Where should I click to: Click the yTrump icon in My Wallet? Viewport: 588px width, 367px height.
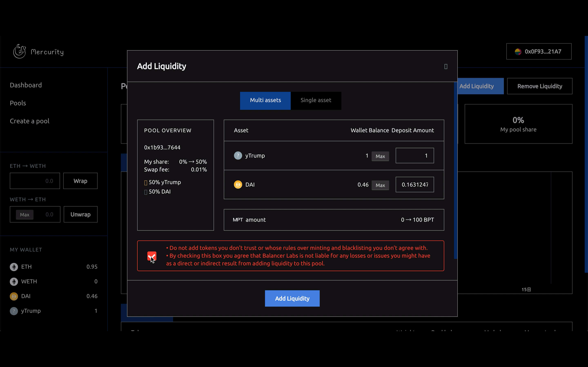click(x=14, y=311)
